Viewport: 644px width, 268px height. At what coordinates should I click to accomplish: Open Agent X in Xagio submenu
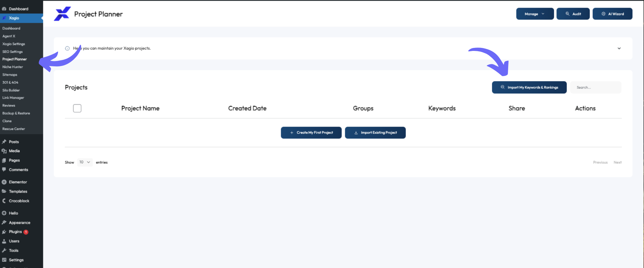pos(9,36)
